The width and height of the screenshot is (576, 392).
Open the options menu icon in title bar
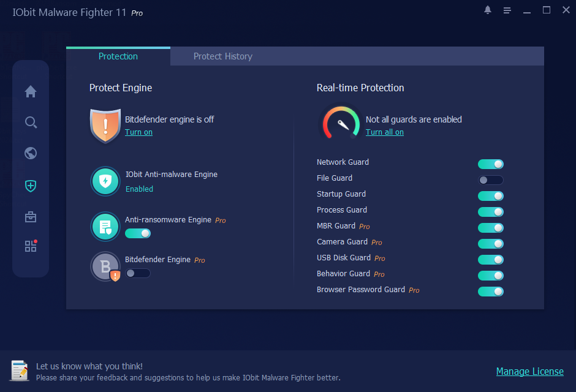pyautogui.click(x=507, y=10)
